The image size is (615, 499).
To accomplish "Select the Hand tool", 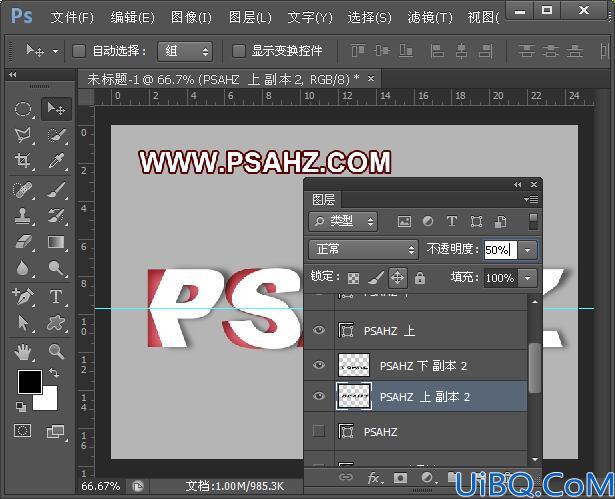I will 23,352.
